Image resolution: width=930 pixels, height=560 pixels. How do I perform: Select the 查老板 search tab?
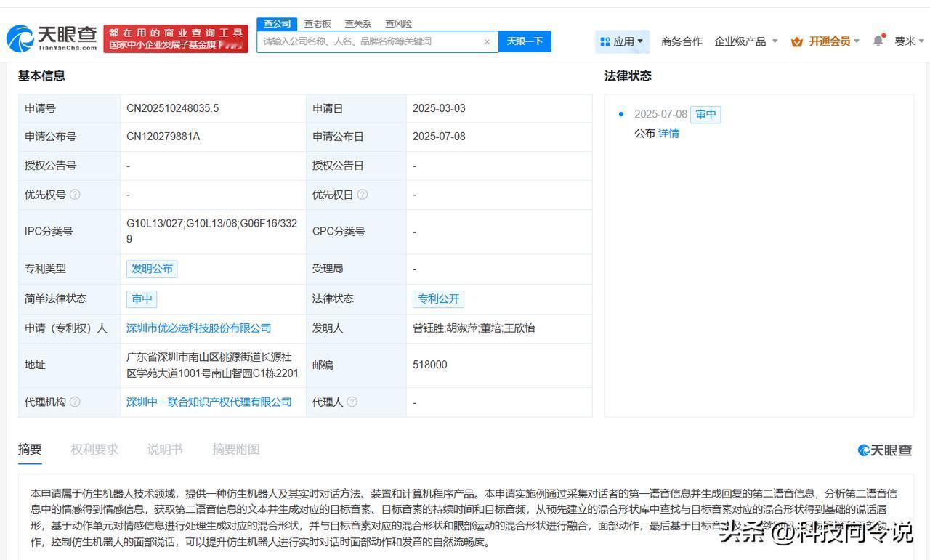click(318, 23)
